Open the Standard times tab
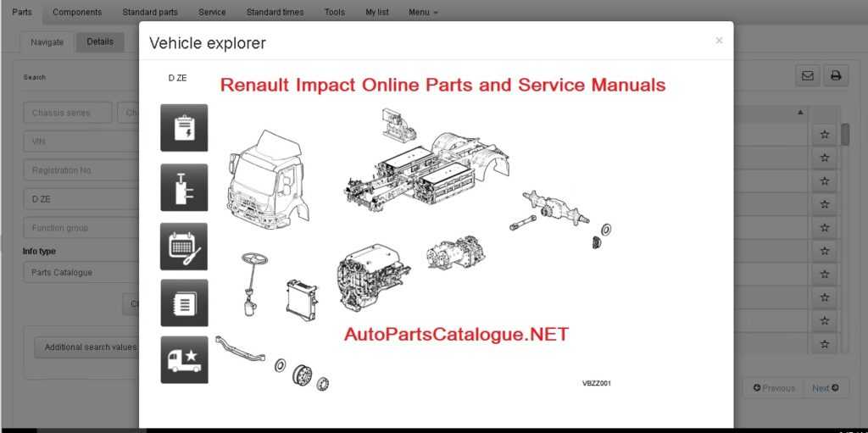The width and height of the screenshot is (868, 433). click(x=275, y=12)
